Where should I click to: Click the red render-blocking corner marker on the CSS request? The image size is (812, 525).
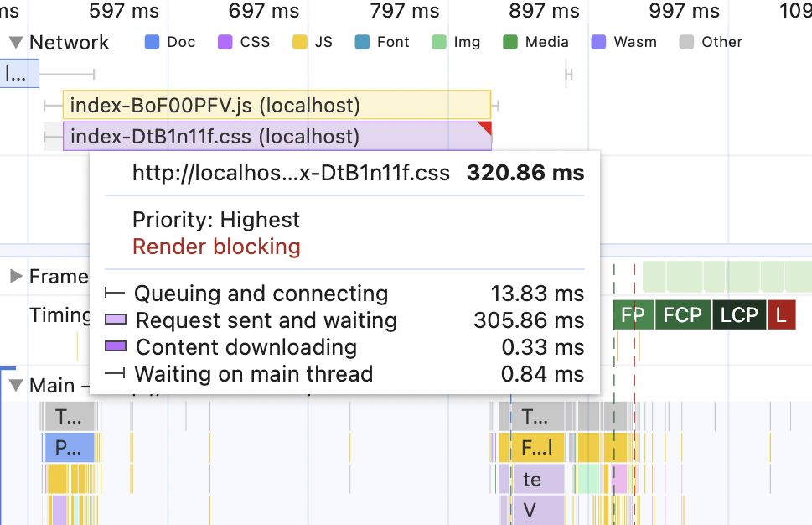[488, 127]
